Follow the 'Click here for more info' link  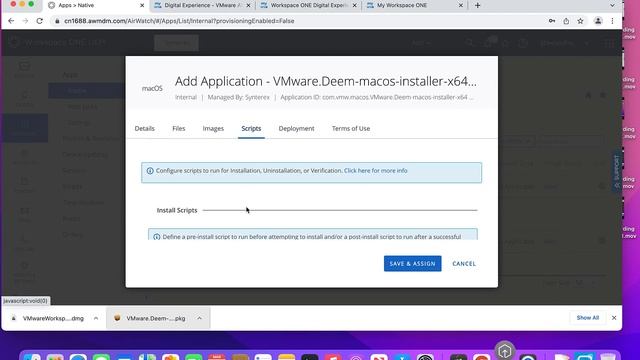click(376, 171)
